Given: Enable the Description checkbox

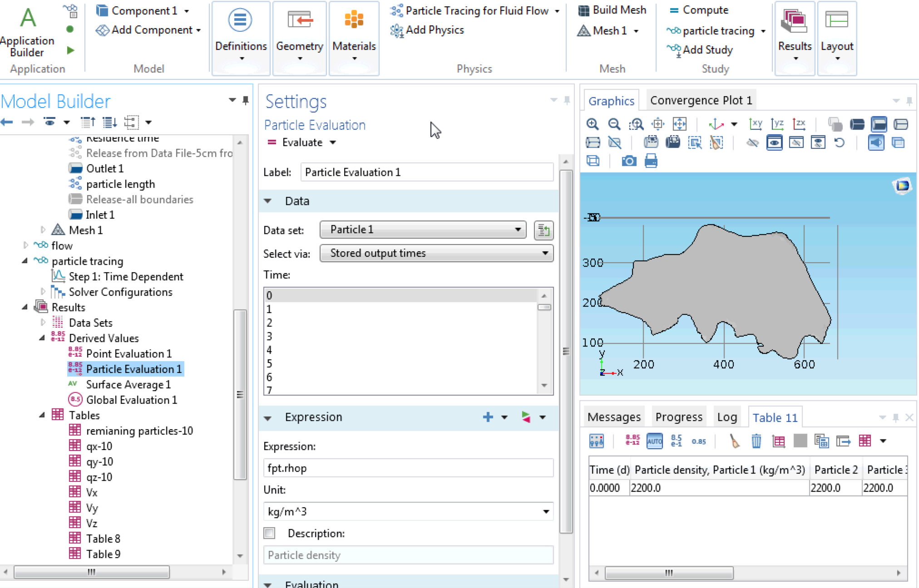Looking at the screenshot, I should click(270, 533).
